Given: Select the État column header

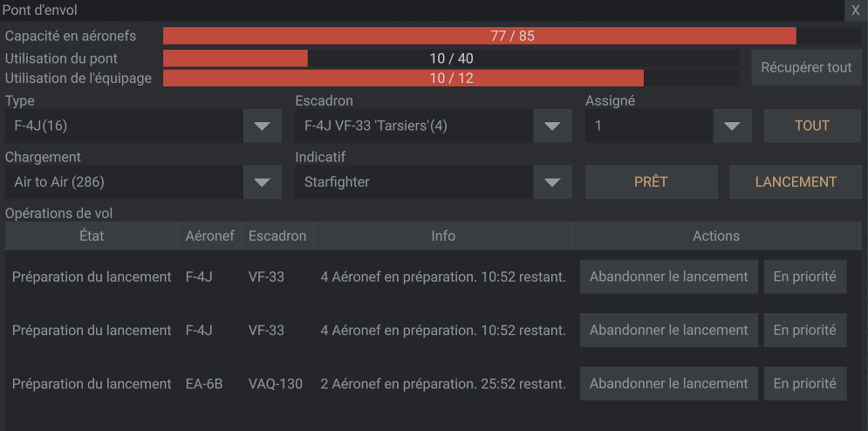Looking at the screenshot, I should 92,236.
